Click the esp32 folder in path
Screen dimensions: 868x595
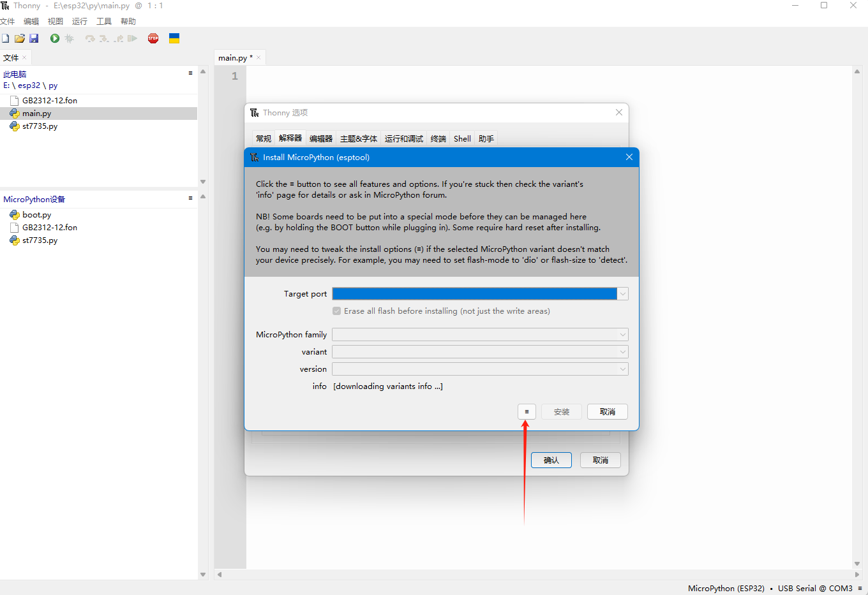point(29,85)
